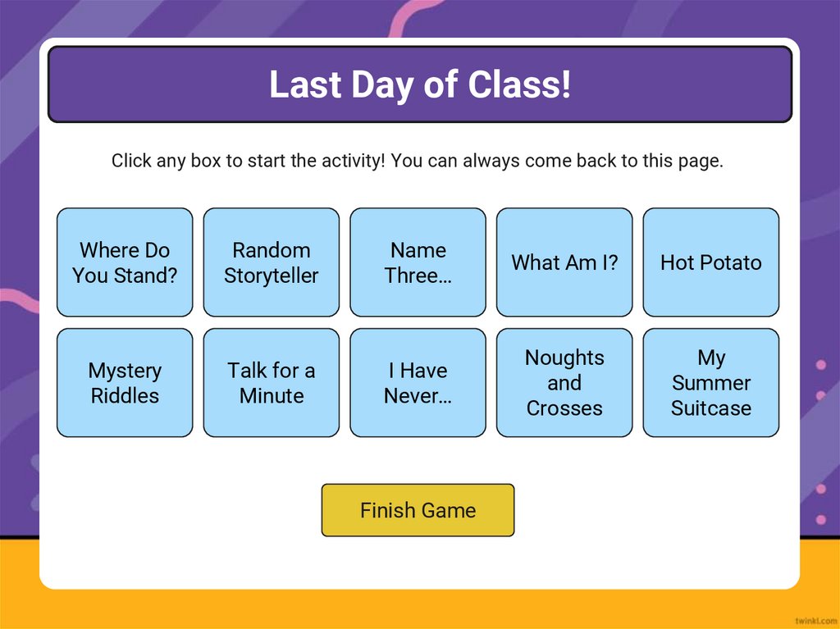Open the Mystery Riddles box
This screenshot has height=629, width=840.
125,383
